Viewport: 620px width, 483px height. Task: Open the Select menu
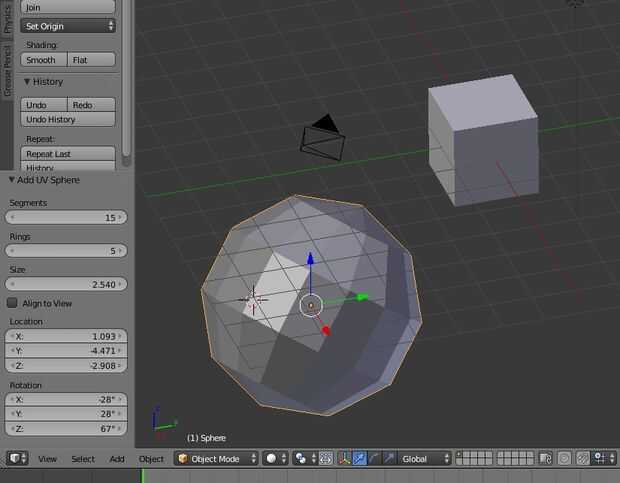[83, 459]
